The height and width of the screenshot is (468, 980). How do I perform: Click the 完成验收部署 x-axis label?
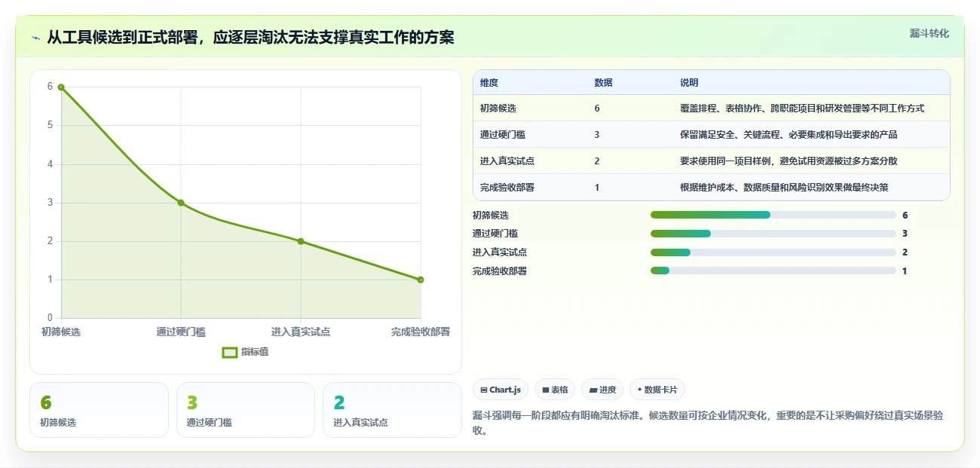pos(421,332)
